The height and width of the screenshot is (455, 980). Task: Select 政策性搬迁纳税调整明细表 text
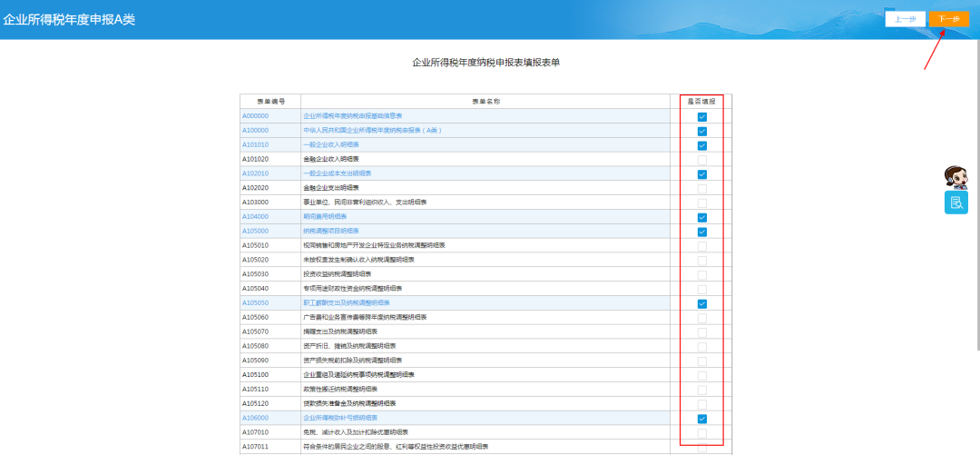(340, 390)
